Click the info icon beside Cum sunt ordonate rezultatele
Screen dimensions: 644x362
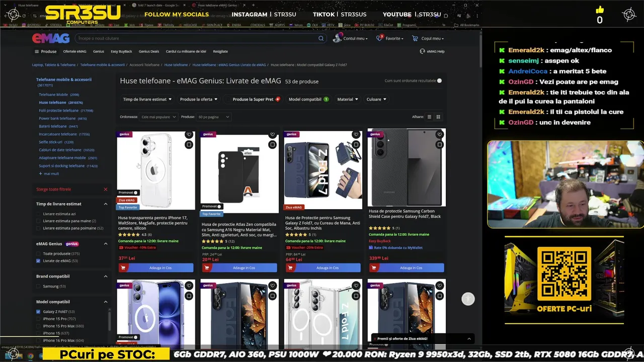(x=439, y=80)
